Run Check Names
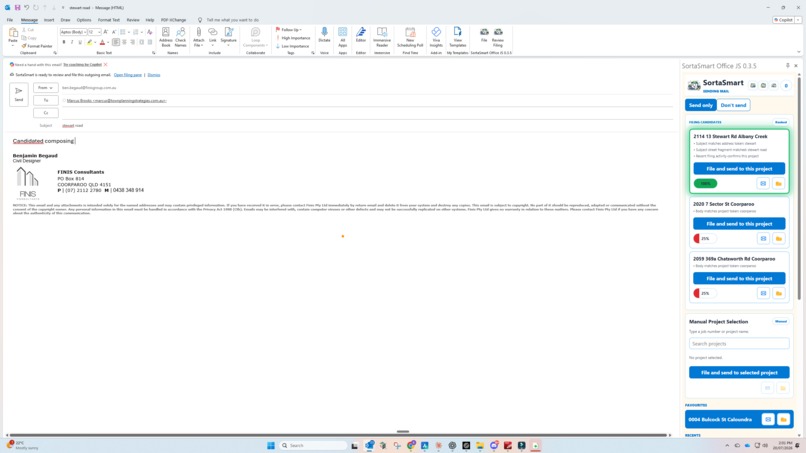Image resolution: width=806 pixels, height=453 pixels. [180, 37]
